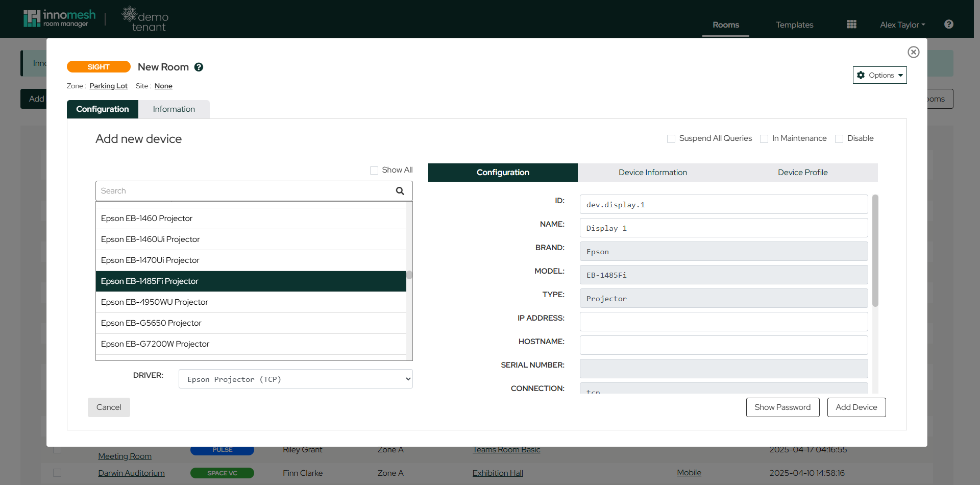
Task: Click the HOSTNAME field
Action: [724, 345]
